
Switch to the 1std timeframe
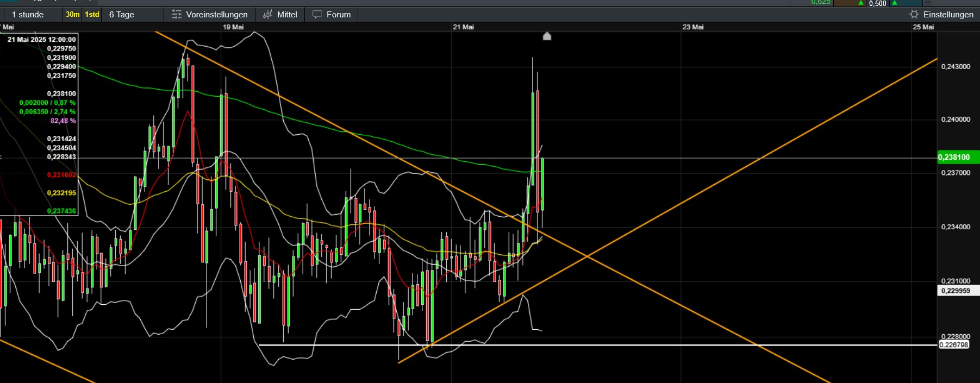(x=92, y=15)
